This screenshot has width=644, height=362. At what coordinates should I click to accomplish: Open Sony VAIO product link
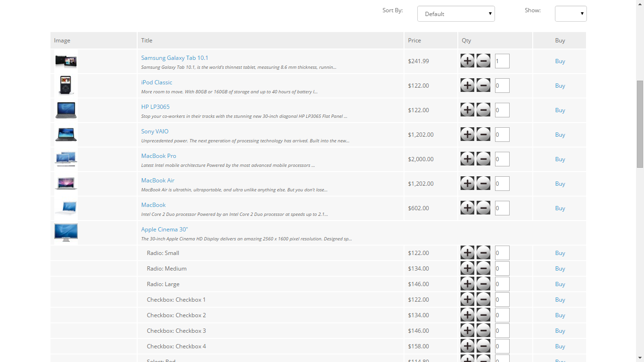[155, 132]
